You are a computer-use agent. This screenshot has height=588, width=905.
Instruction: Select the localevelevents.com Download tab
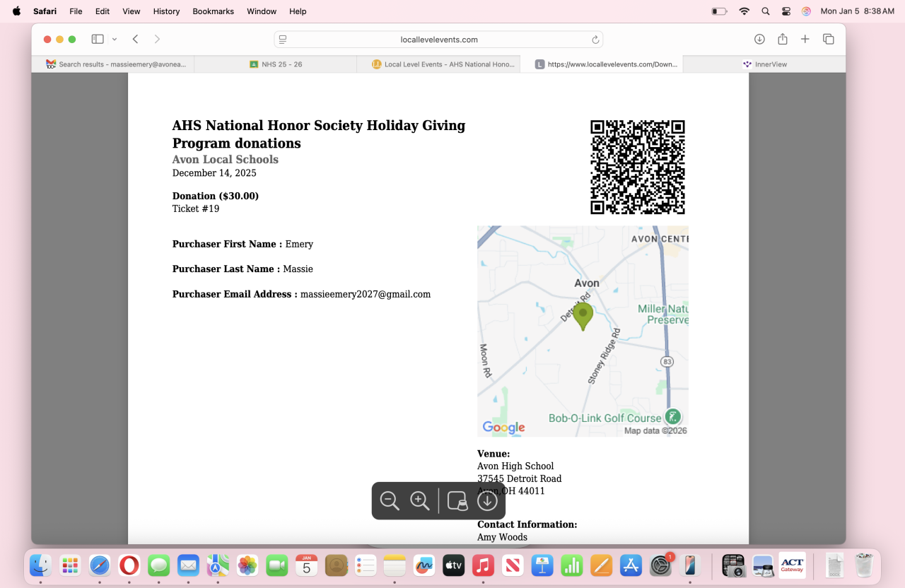602,64
